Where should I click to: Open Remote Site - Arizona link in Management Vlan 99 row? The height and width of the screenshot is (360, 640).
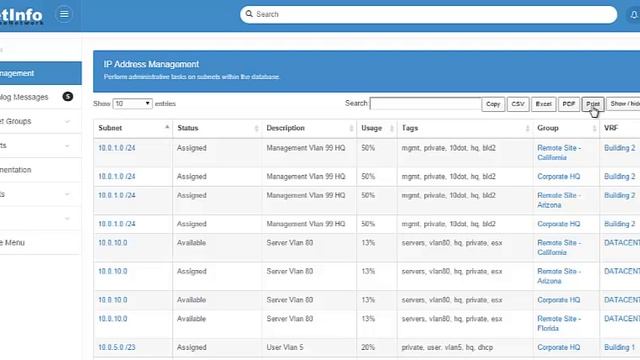pyautogui.click(x=559, y=200)
